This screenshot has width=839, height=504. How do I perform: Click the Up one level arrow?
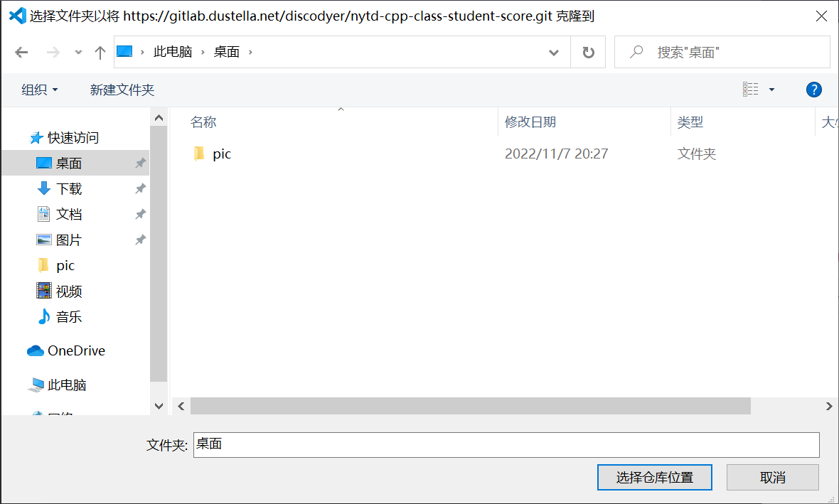click(x=100, y=53)
